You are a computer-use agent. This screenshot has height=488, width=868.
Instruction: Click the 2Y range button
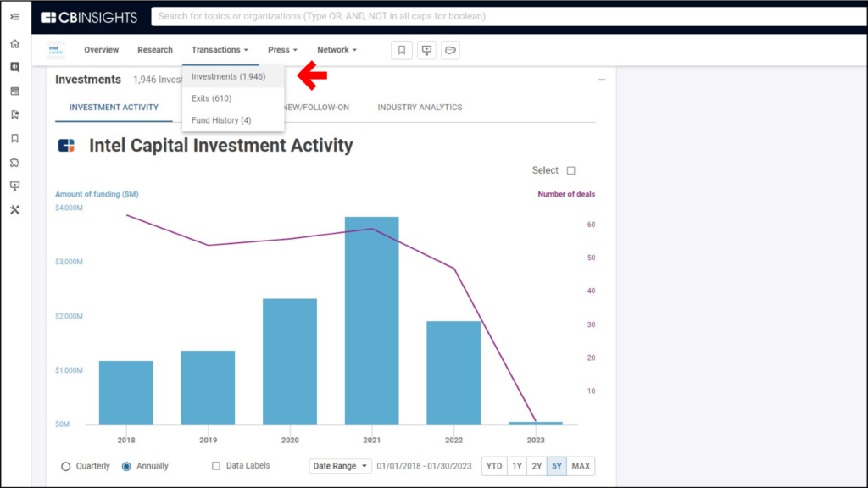[537, 466]
